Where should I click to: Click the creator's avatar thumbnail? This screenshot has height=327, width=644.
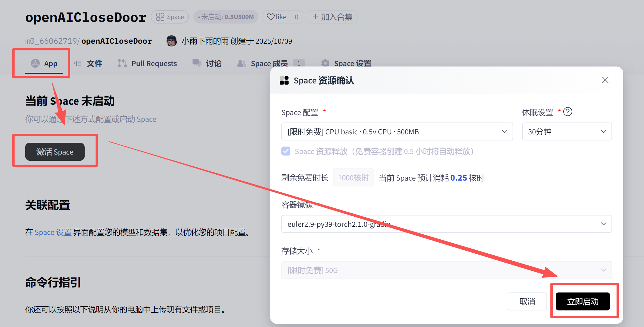click(x=172, y=41)
